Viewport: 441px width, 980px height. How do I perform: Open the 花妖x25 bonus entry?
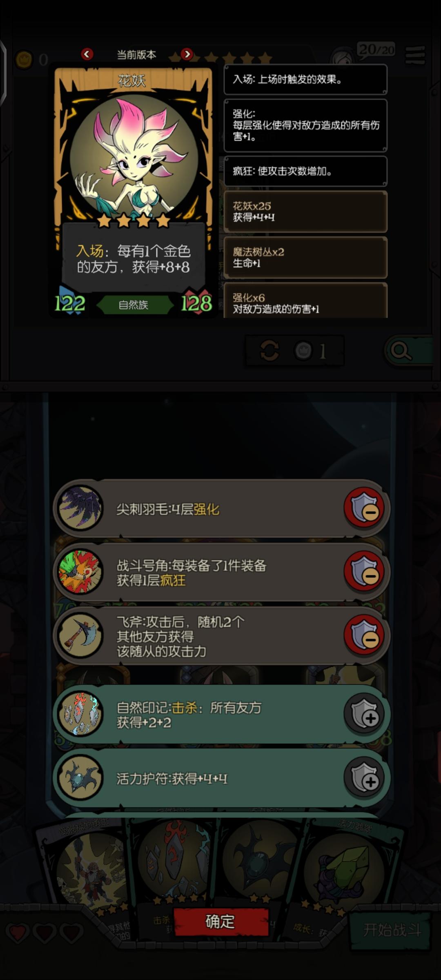(x=305, y=212)
